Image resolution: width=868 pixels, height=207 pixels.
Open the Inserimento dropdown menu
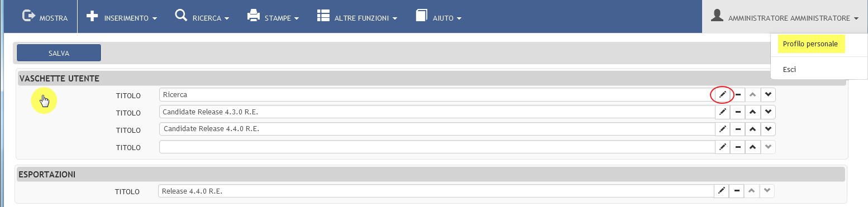point(122,17)
